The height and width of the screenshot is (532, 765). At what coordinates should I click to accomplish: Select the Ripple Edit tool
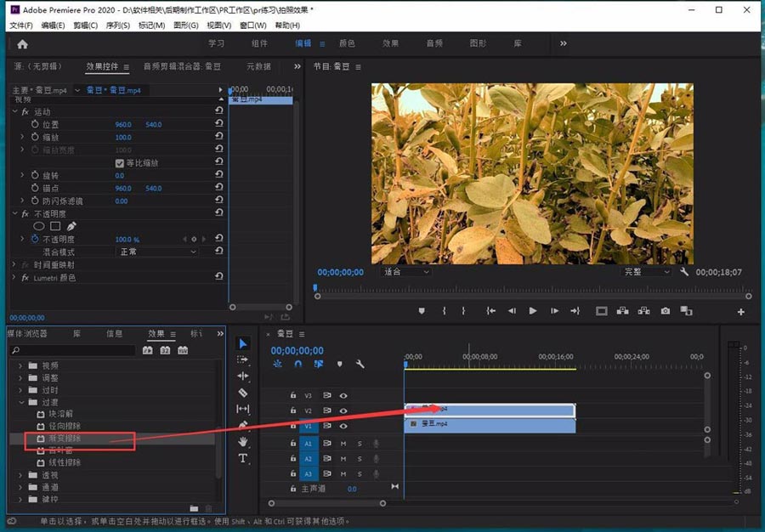pos(242,376)
